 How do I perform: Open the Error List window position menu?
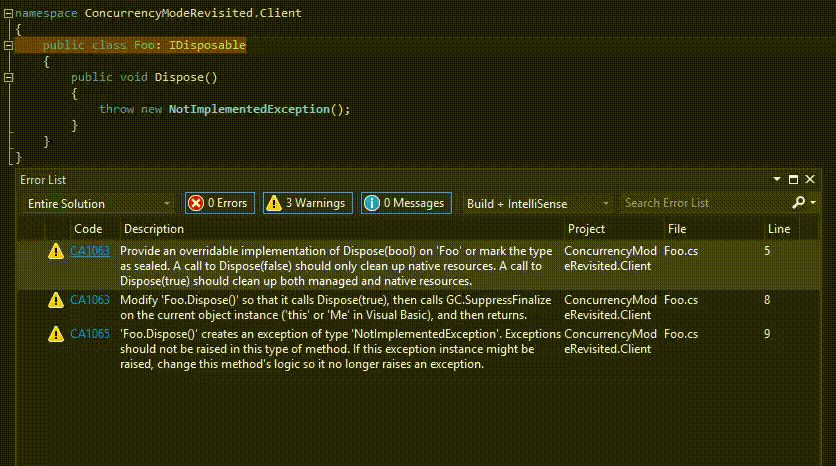point(777,180)
